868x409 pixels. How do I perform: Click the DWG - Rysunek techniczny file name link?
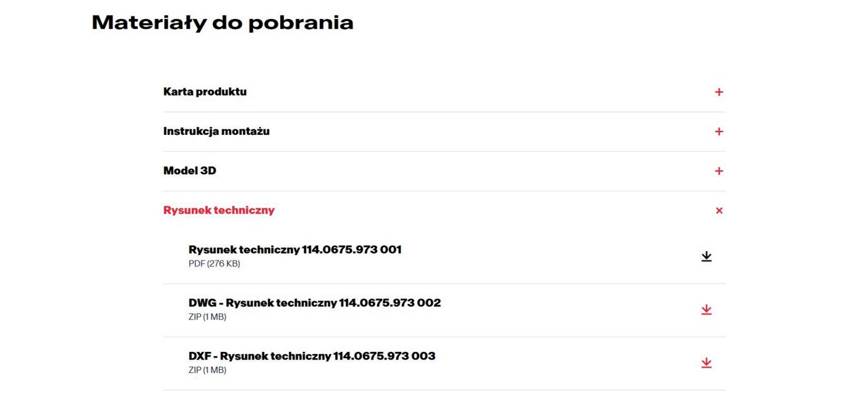[x=315, y=303]
